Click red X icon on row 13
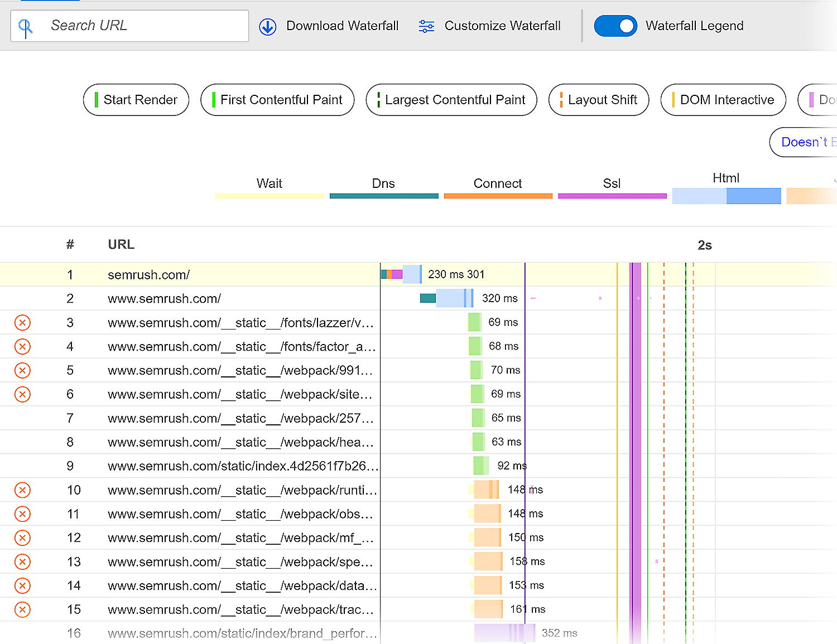Image resolution: width=837 pixels, height=644 pixels. point(22,561)
